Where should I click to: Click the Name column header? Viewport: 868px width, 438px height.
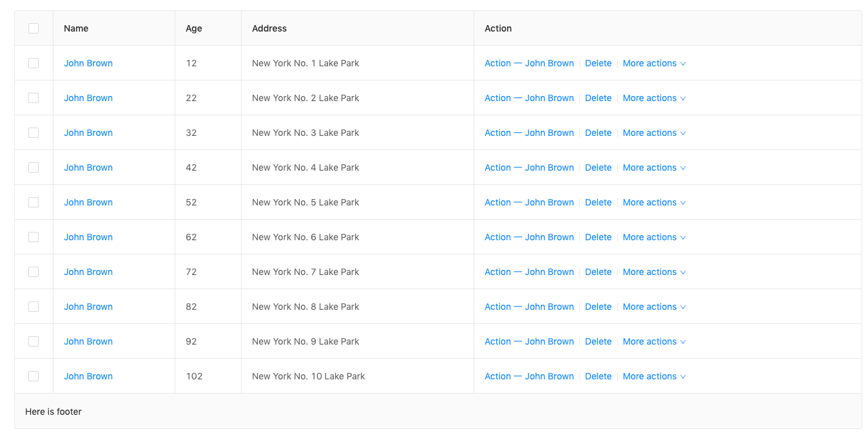point(76,28)
